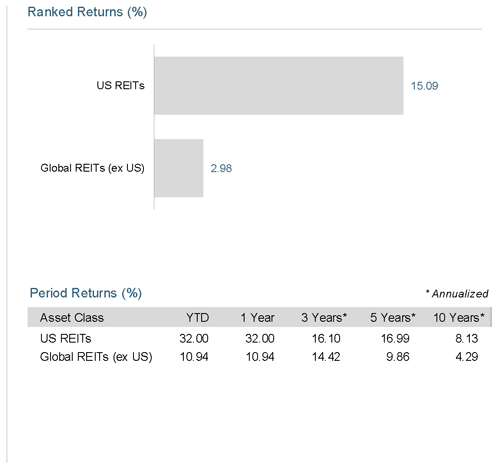This screenshot has width=500, height=473.
Task: Click the * Annualized footnote text
Action: click(x=457, y=294)
